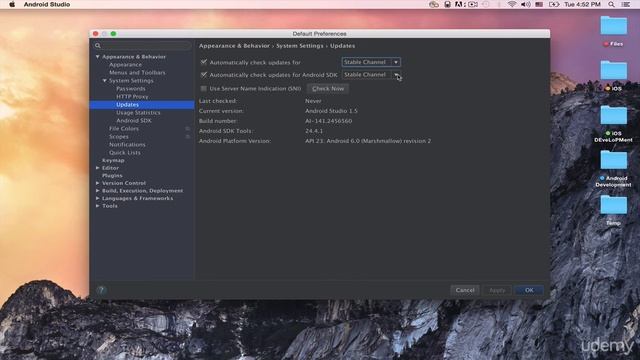
Task: Select Plugins settings item
Action: pos(112,176)
